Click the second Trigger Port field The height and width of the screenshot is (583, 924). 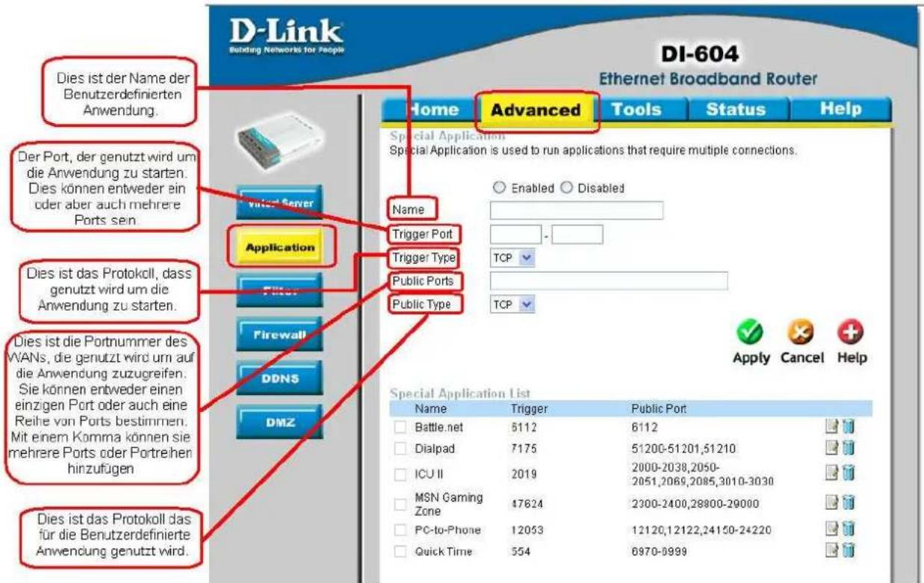point(577,235)
